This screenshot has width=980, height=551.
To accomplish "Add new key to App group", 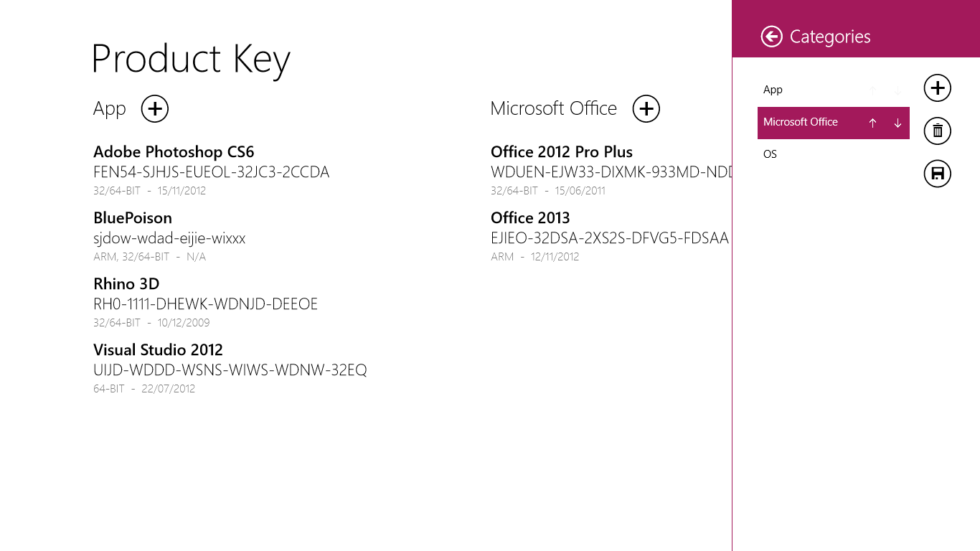I will click(x=155, y=109).
